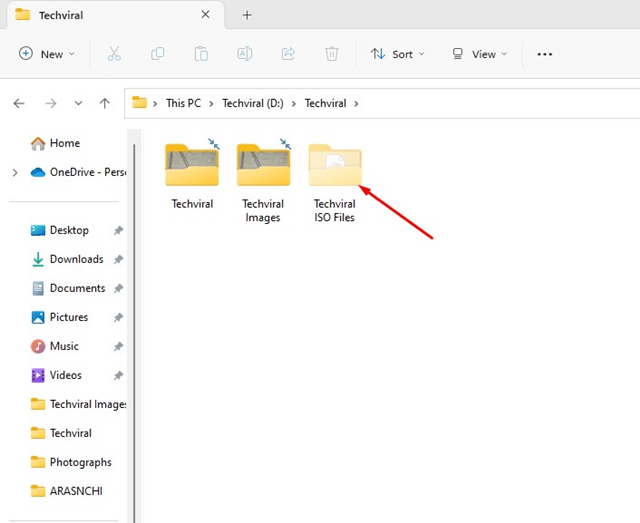This screenshot has width=640, height=523.
Task: Go up one directory level
Action: [x=105, y=103]
